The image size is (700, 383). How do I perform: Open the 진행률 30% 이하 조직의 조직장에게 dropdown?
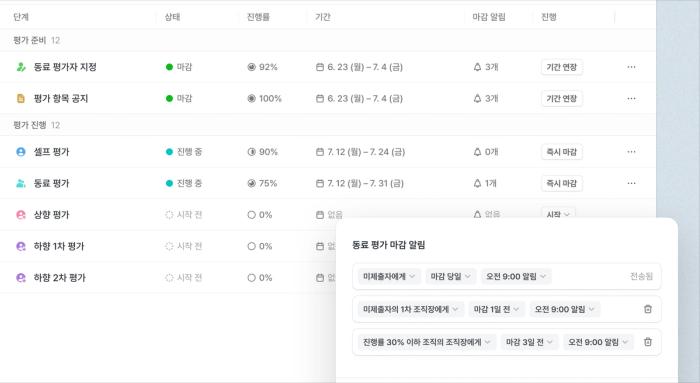(426, 342)
